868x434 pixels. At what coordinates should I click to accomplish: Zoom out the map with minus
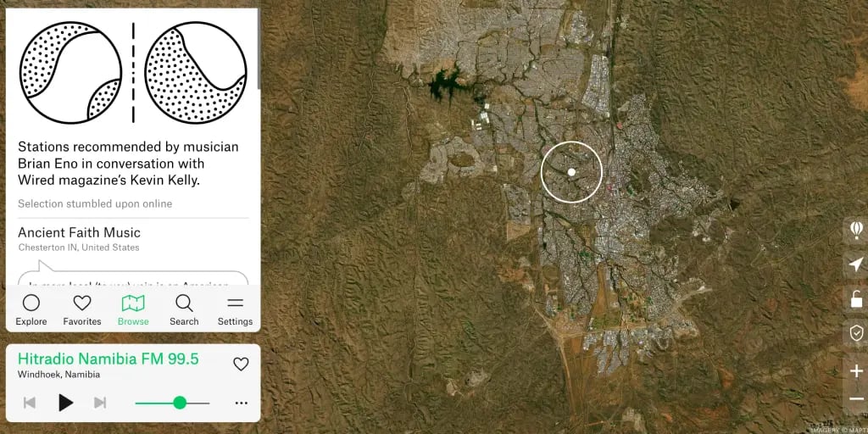pos(856,399)
